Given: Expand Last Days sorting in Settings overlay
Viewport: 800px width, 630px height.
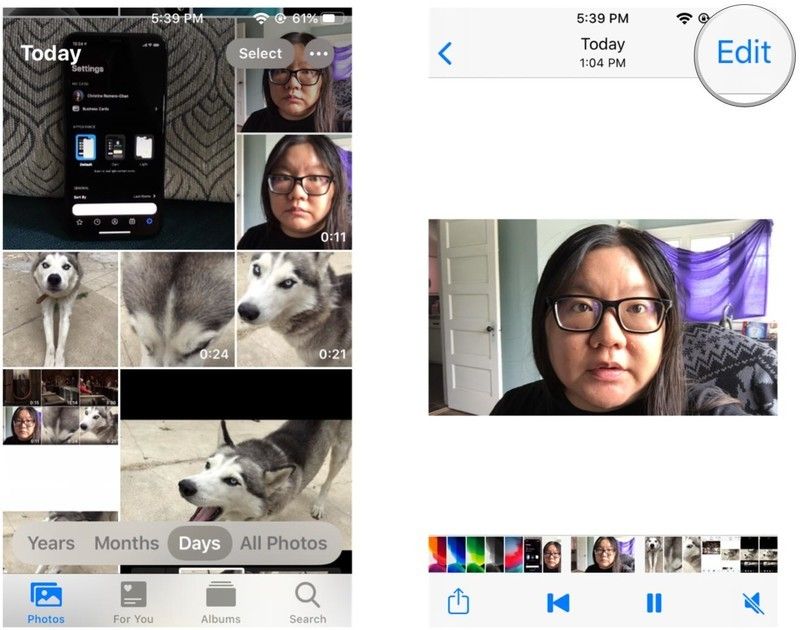Looking at the screenshot, I should coord(147,194).
